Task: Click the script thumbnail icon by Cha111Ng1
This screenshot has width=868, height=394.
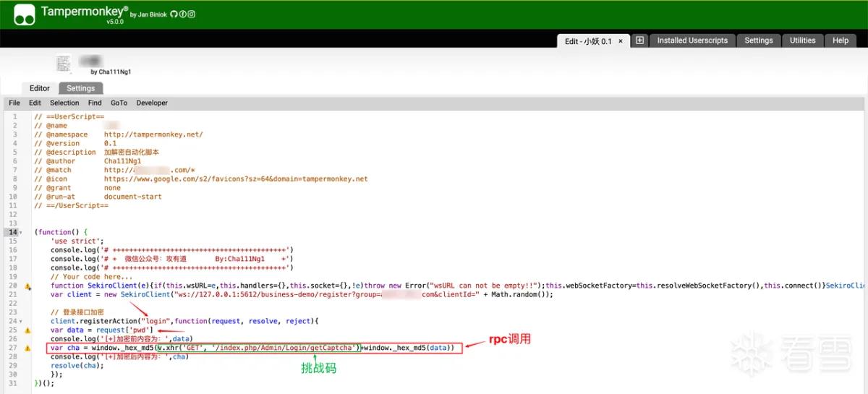Action: (x=64, y=63)
